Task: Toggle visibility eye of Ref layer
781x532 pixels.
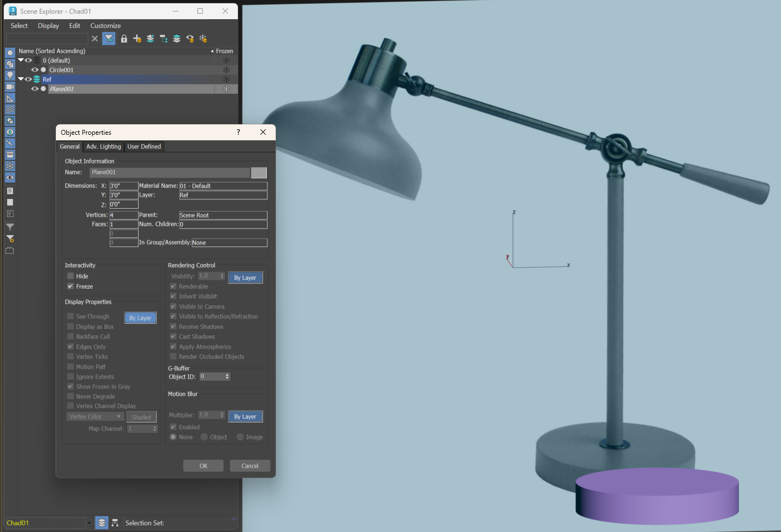Action: [x=28, y=79]
